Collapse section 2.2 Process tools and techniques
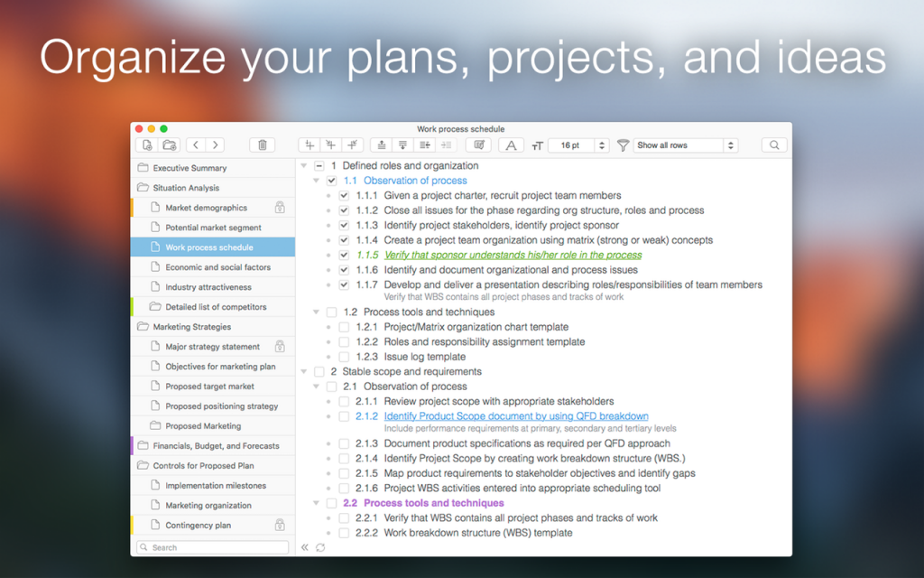The image size is (924, 578). pyautogui.click(x=315, y=502)
